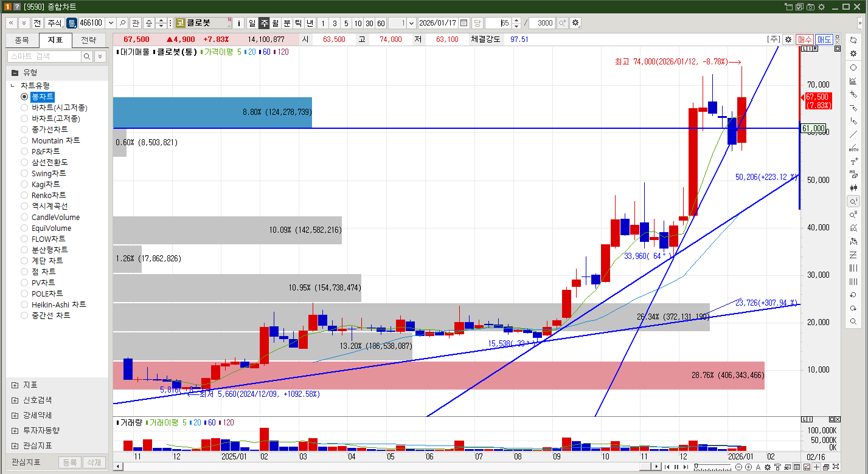
Task: Select the 분 minute period button
Action: 286,22
